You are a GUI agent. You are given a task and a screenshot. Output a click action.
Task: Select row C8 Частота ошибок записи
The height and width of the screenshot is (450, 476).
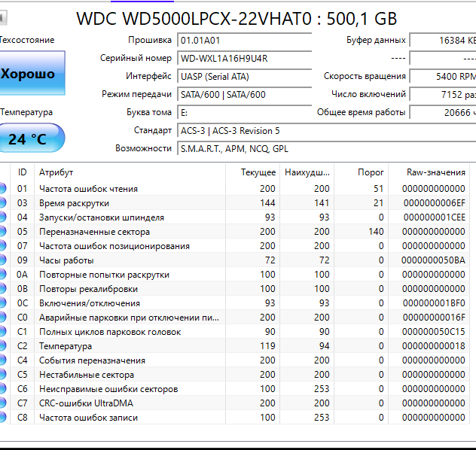click(234, 417)
